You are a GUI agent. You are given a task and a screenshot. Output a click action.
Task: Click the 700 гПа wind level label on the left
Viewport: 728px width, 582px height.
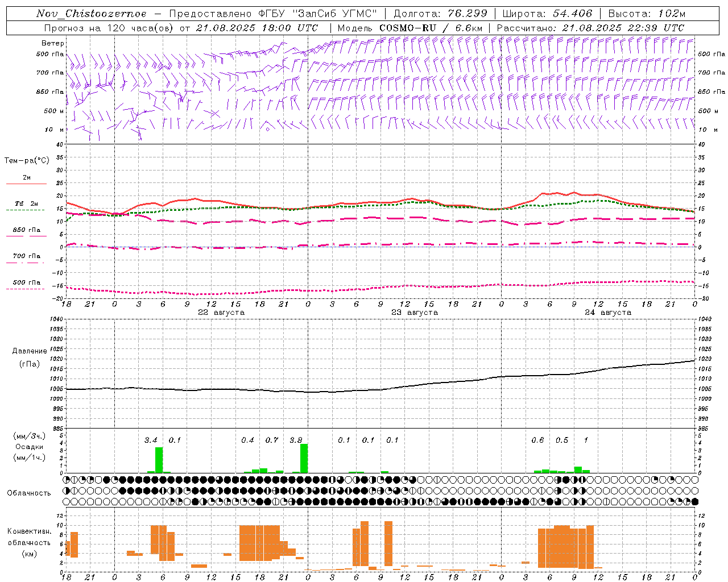pos(50,73)
